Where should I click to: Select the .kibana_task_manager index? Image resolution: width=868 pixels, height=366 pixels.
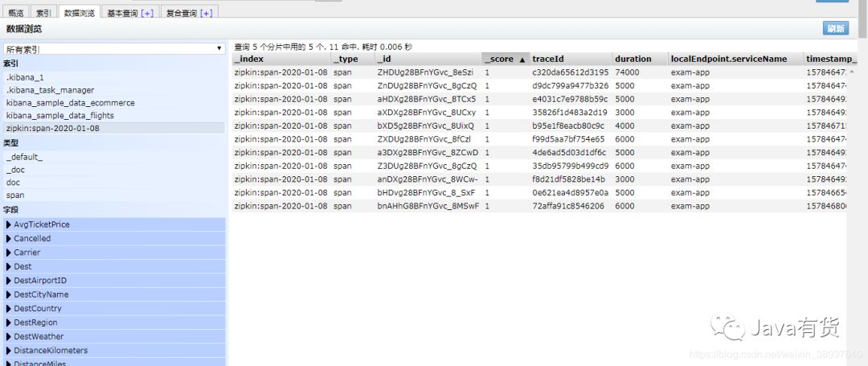pos(114,90)
